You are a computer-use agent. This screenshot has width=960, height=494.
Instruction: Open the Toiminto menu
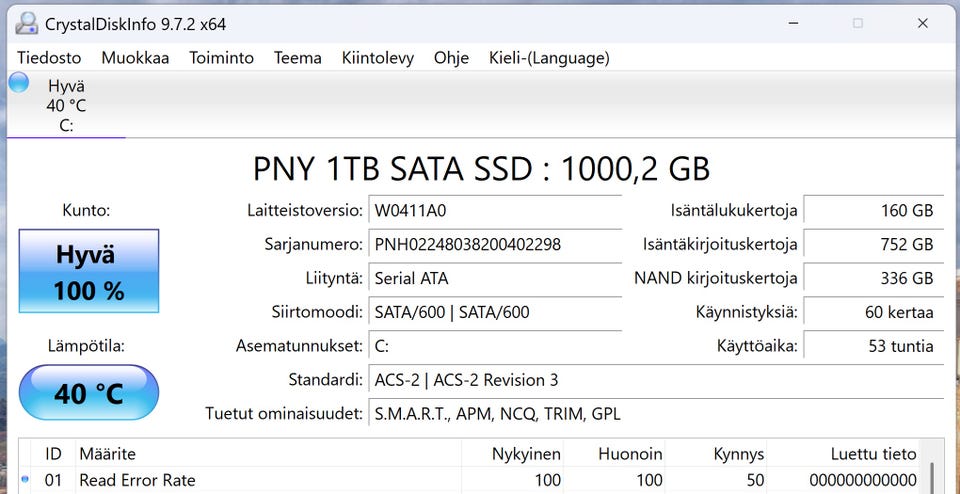click(221, 58)
